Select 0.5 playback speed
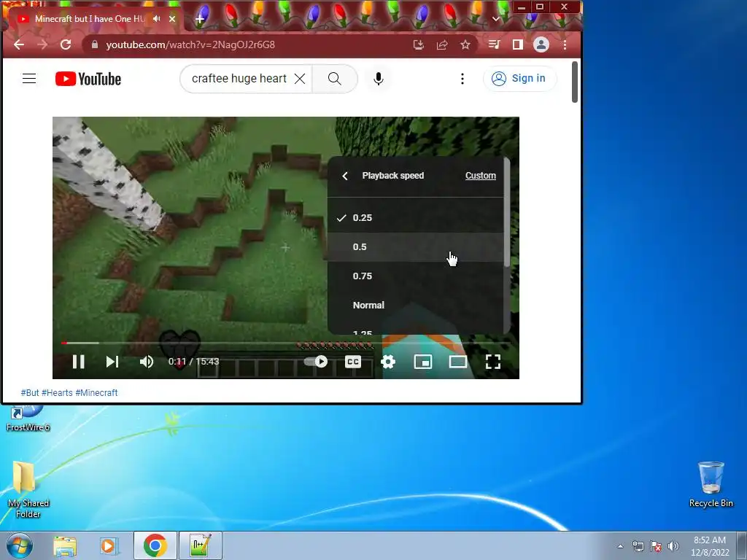 pos(416,246)
